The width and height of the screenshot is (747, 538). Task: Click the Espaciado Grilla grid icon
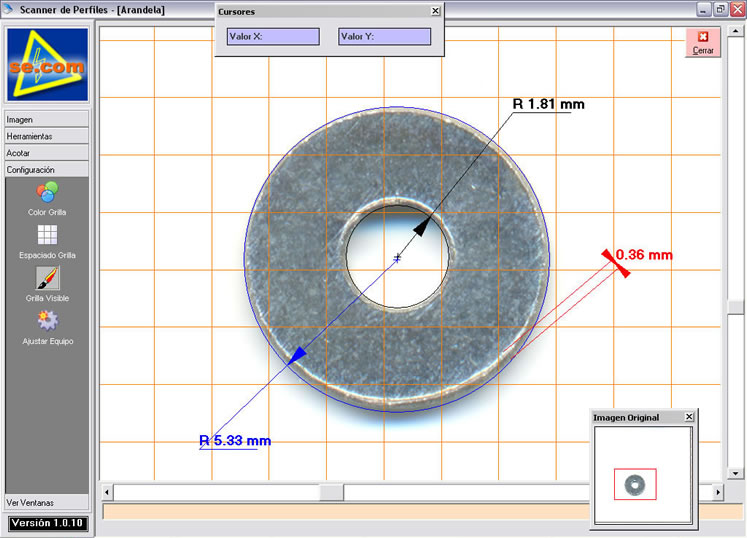(47, 235)
